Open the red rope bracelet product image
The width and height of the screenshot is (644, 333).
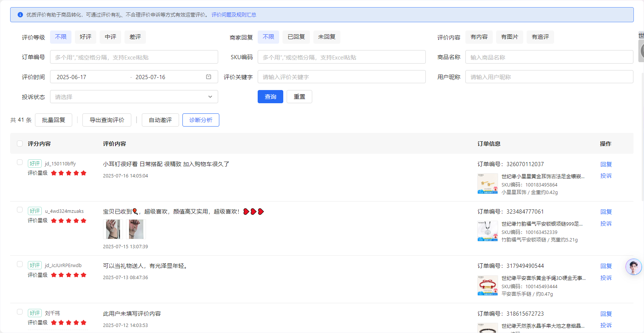click(x=488, y=285)
